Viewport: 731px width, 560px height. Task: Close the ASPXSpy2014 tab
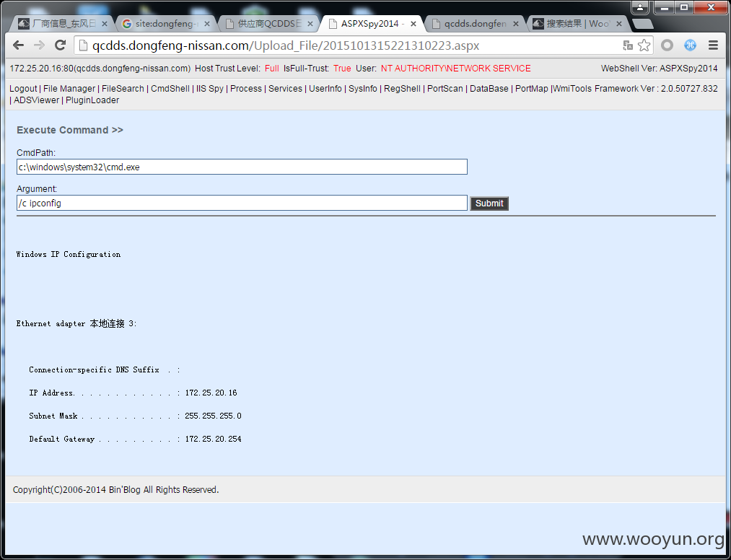pos(413,24)
